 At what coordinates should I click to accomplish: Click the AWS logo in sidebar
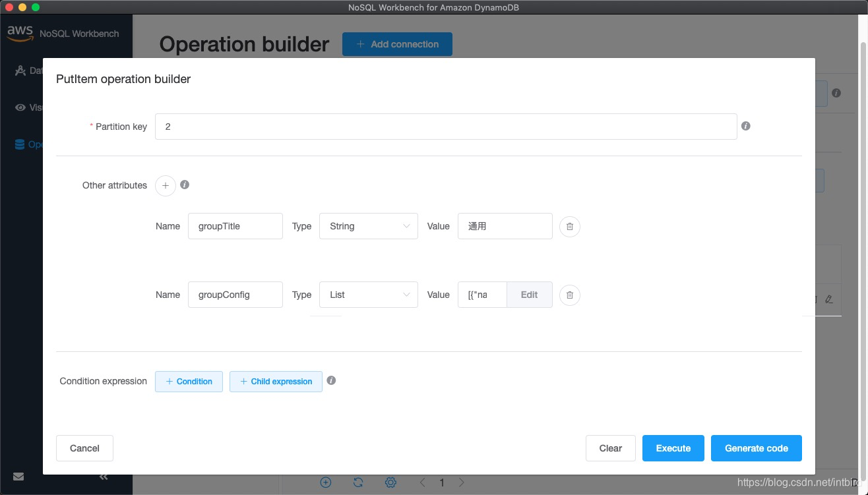tap(20, 33)
